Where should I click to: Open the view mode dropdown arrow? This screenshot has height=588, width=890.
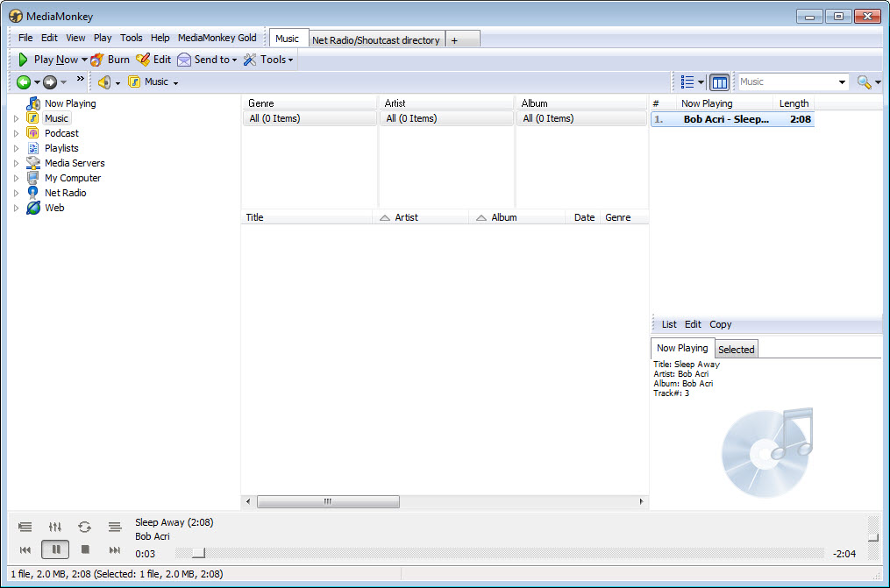(701, 82)
